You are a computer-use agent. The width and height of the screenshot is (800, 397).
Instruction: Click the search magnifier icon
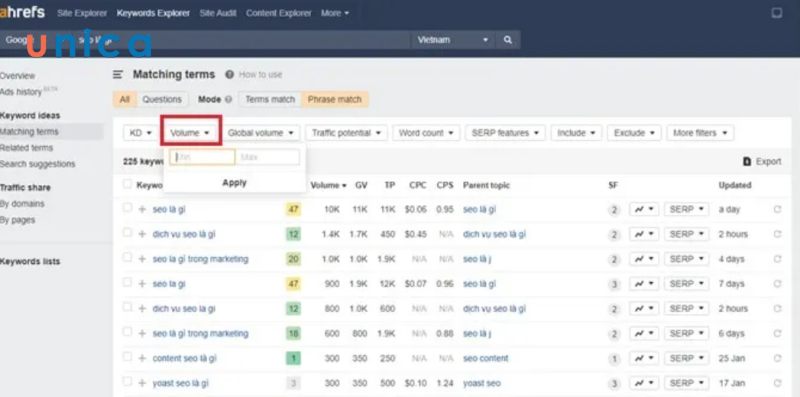507,40
